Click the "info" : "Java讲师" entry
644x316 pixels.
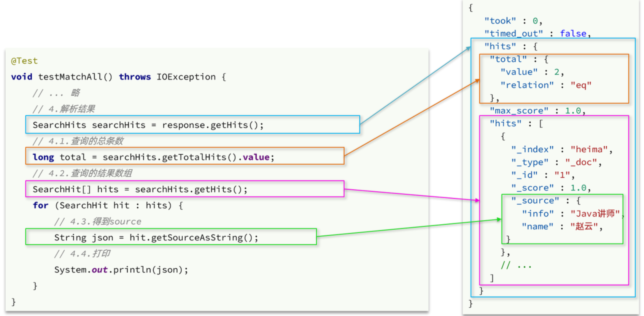pos(571,214)
